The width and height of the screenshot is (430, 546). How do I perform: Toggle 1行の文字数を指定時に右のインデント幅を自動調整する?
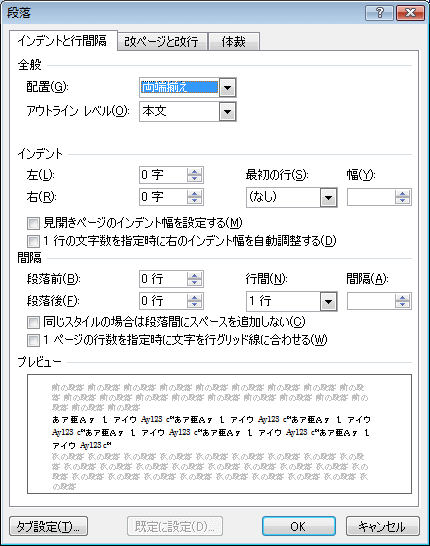click(x=33, y=241)
